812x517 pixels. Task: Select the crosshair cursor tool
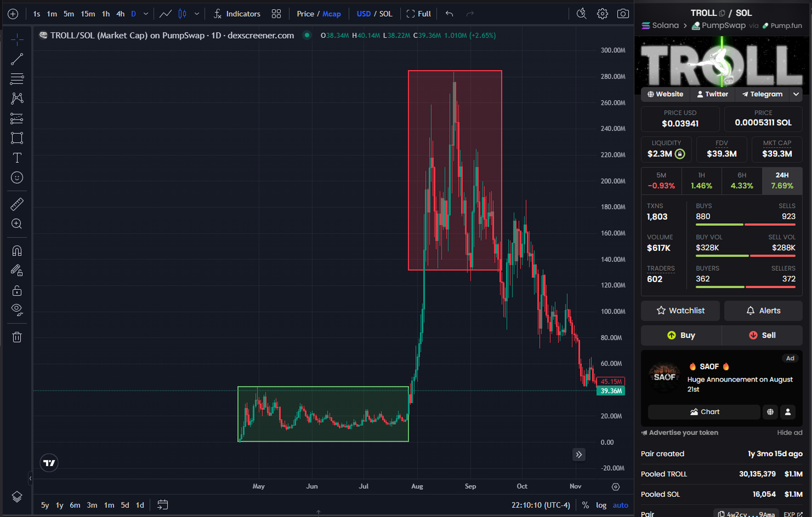coord(17,39)
